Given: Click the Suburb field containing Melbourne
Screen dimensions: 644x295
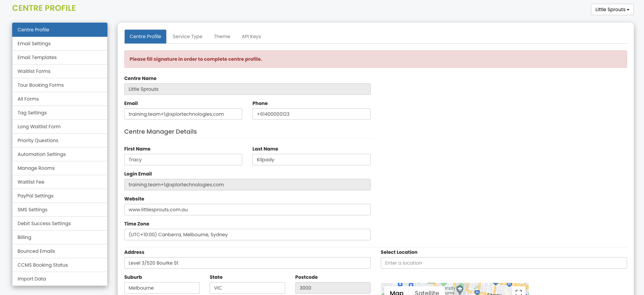Looking at the screenshot, I should click(162, 288).
